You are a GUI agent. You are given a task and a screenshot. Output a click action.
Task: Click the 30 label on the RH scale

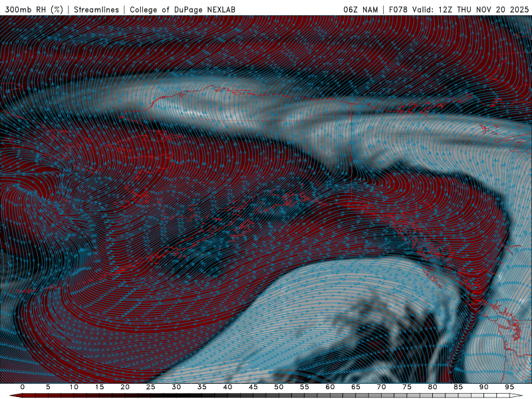(x=176, y=387)
